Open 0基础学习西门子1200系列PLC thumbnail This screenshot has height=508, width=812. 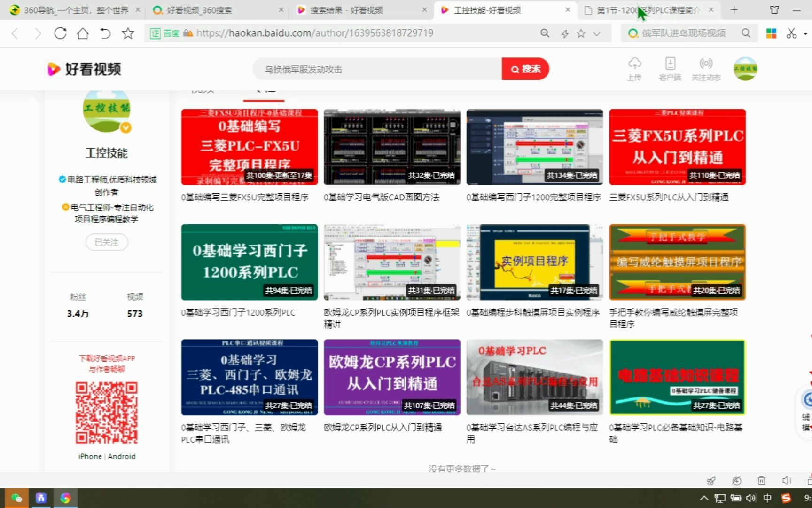pyautogui.click(x=250, y=262)
